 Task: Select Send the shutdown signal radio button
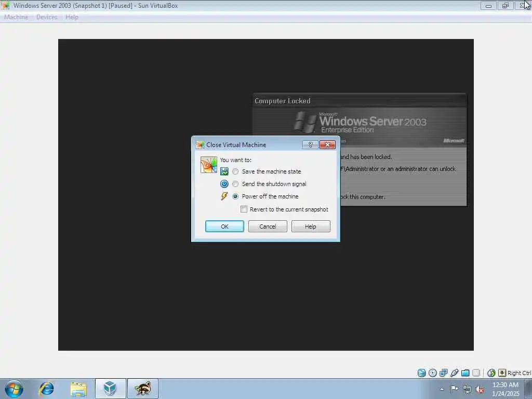coord(235,184)
